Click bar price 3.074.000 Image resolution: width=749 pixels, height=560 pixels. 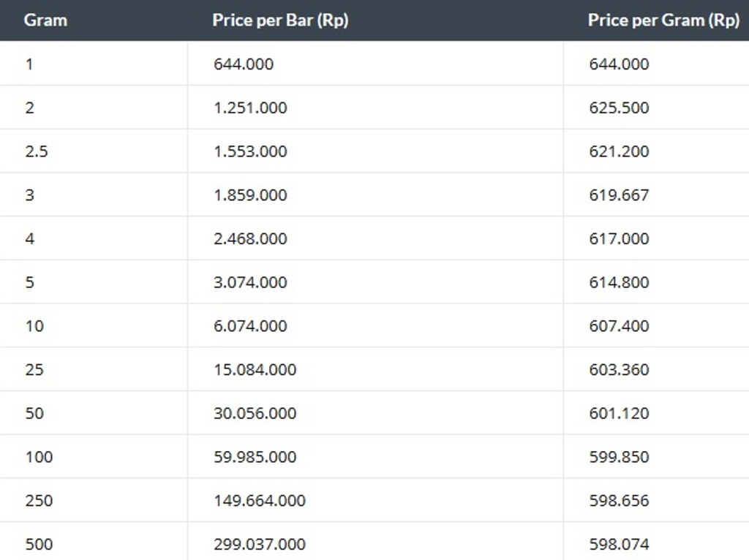pos(250,282)
